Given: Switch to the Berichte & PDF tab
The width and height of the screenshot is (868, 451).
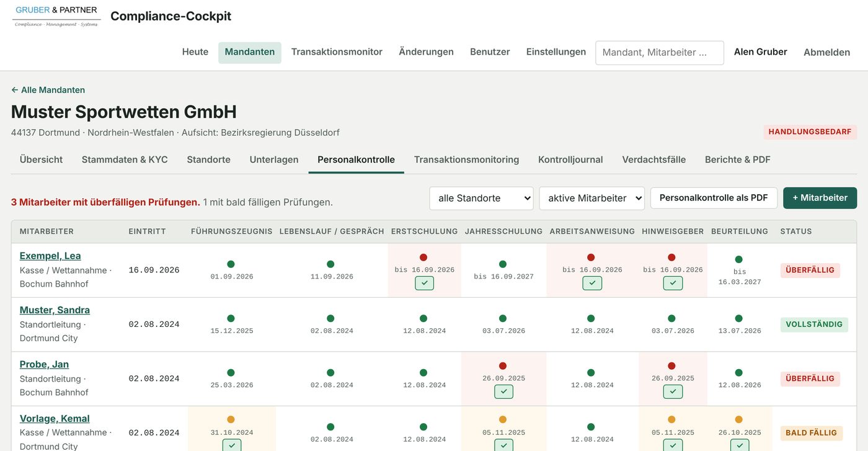Looking at the screenshot, I should [738, 159].
